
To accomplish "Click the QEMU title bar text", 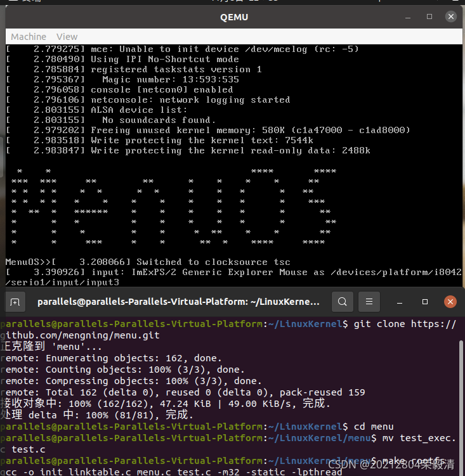I will 234,17.
